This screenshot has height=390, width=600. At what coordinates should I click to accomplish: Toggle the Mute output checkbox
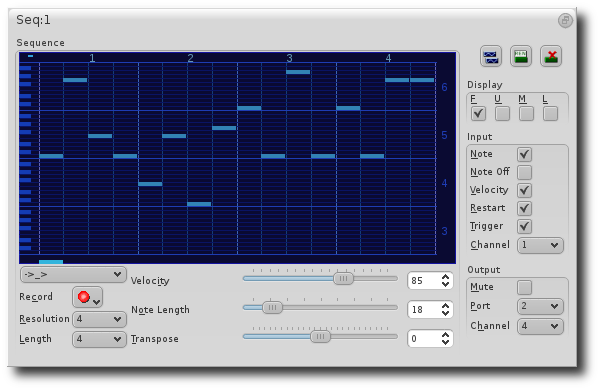tap(524, 287)
